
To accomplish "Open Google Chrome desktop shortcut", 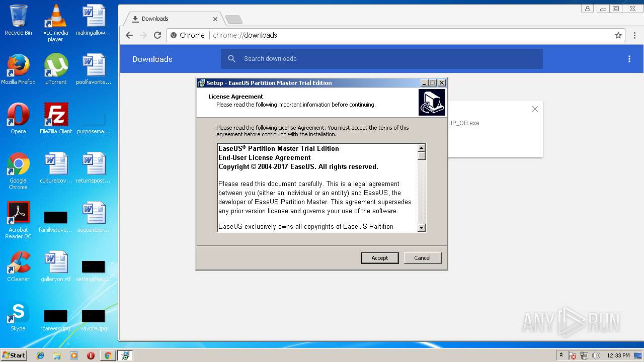I will (18, 171).
